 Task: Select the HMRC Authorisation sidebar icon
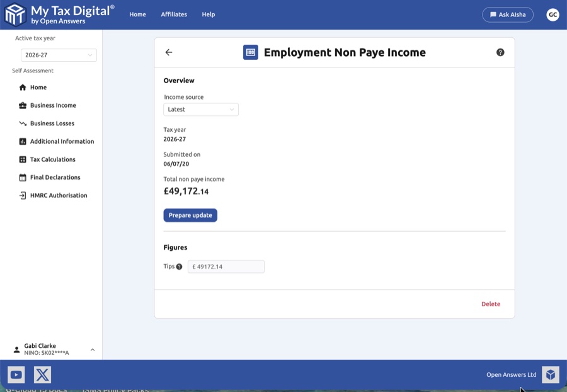tap(22, 195)
